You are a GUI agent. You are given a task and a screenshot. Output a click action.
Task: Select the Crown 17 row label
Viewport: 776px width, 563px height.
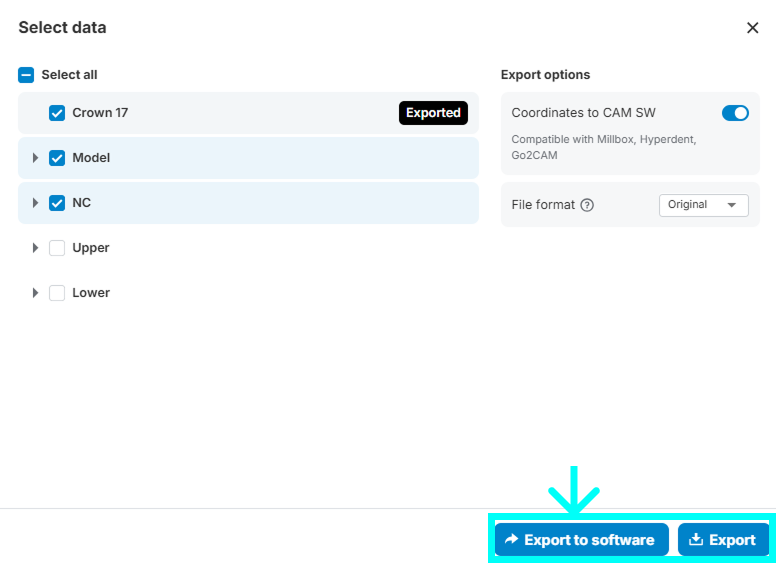click(x=100, y=113)
